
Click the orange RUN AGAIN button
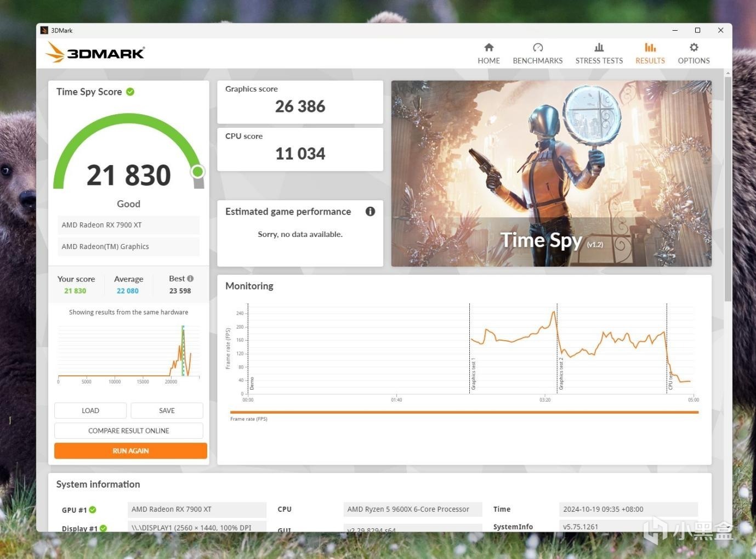[130, 451]
